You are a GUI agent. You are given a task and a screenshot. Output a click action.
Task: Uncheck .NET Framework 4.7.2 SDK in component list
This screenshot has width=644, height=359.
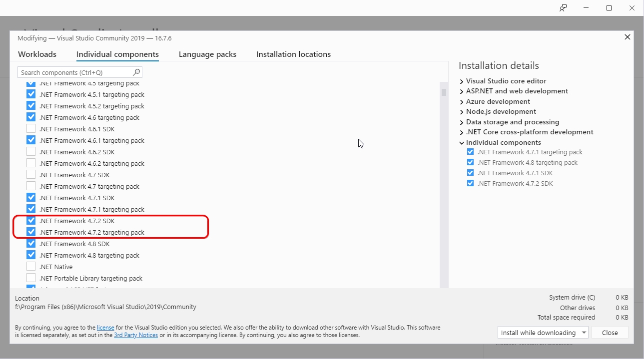(31, 221)
